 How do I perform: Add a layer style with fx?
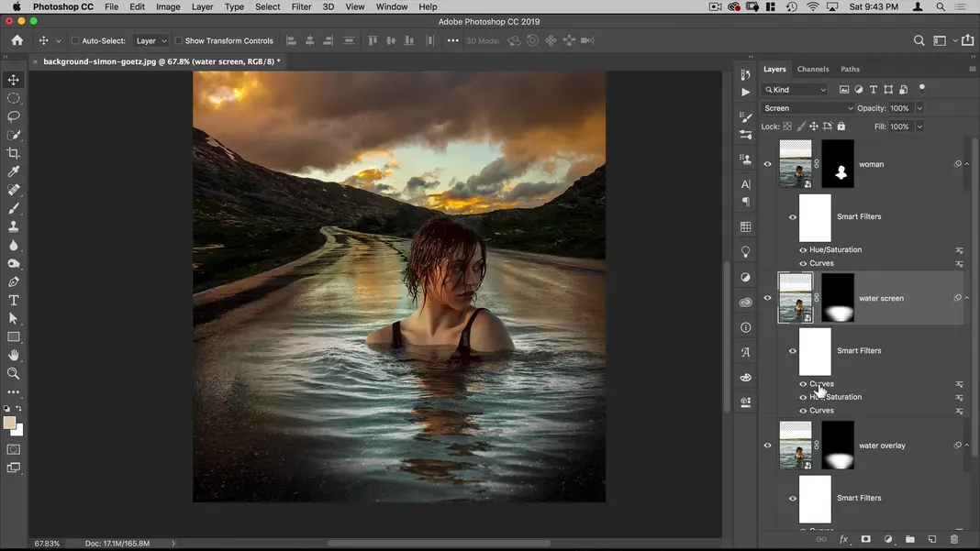[843, 538]
